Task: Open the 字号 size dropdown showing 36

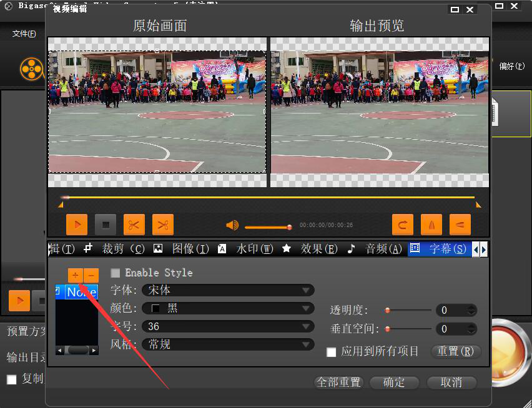Action: point(228,326)
